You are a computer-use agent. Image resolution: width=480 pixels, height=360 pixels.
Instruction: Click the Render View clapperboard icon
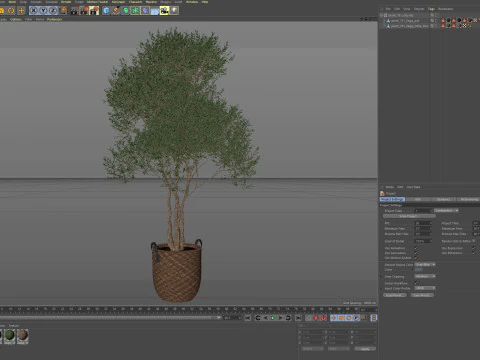pos(74,11)
